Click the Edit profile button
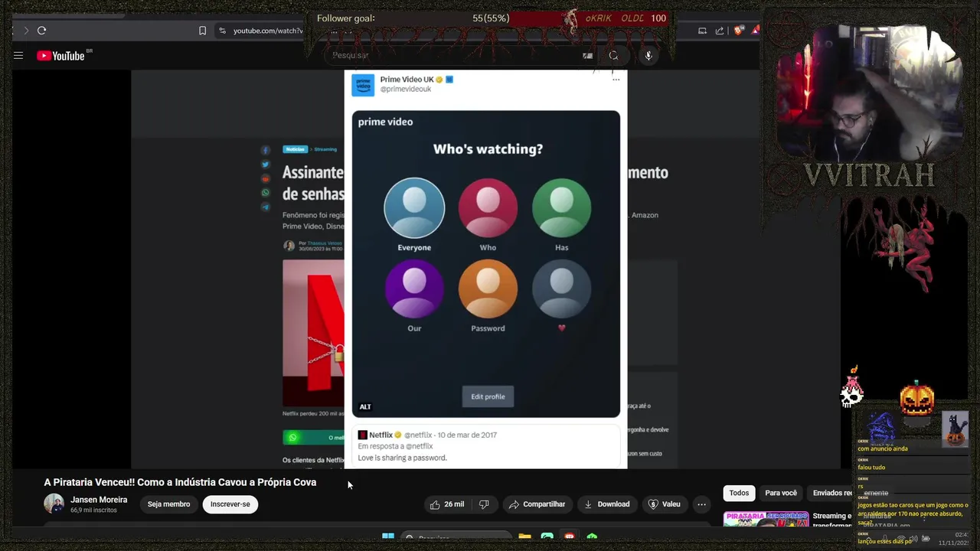This screenshot has width=980, height=551. tap(488, 396)
